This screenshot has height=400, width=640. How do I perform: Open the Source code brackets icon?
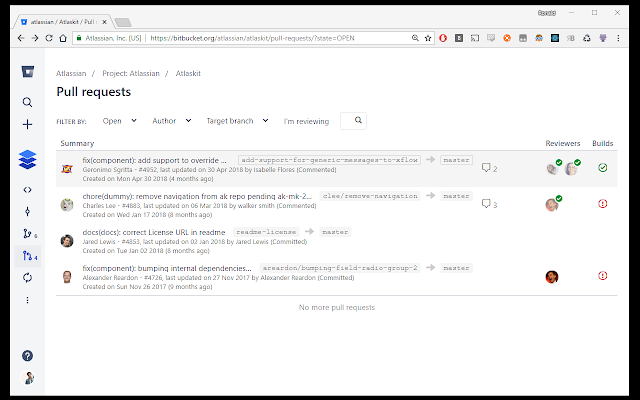point(27,190)
